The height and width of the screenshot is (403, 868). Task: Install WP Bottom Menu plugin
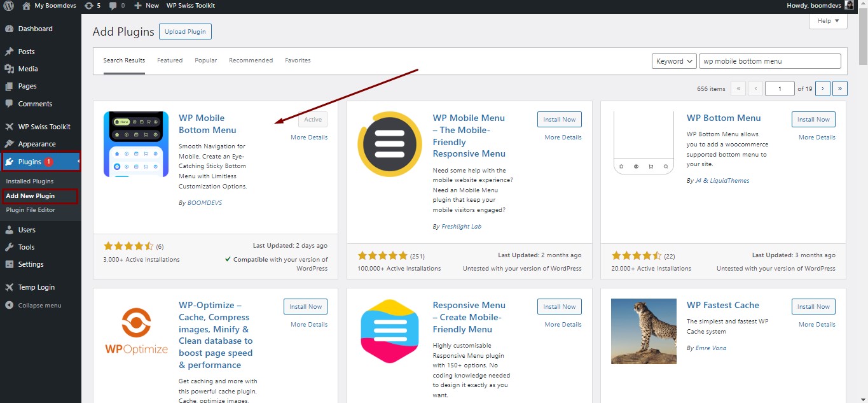(x=813, y=119)
